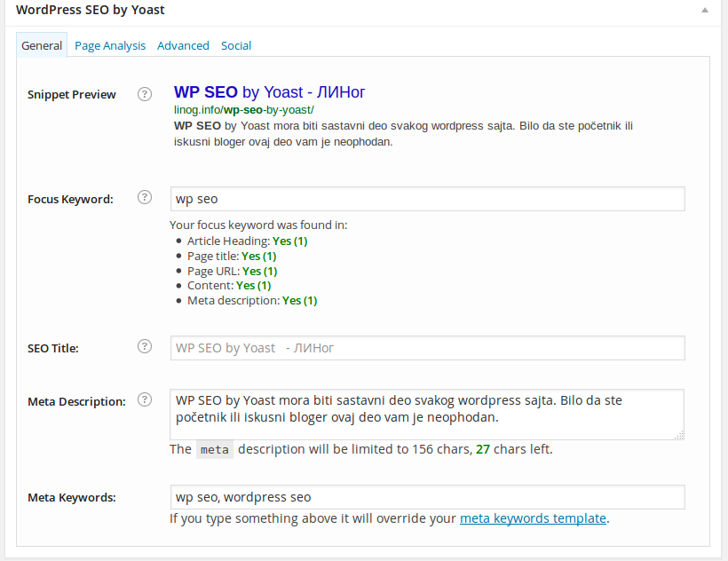This screenshot has width=728, height=561.
Task: Click the Meta Description text area
Action: point(427,415)
